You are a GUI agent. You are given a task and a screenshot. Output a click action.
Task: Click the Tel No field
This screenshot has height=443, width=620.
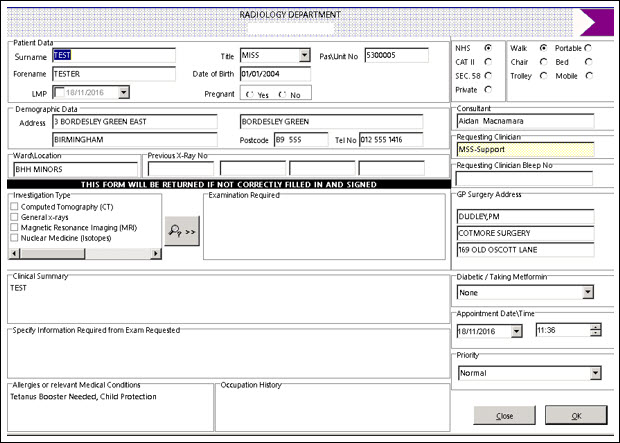pos(391,140)
